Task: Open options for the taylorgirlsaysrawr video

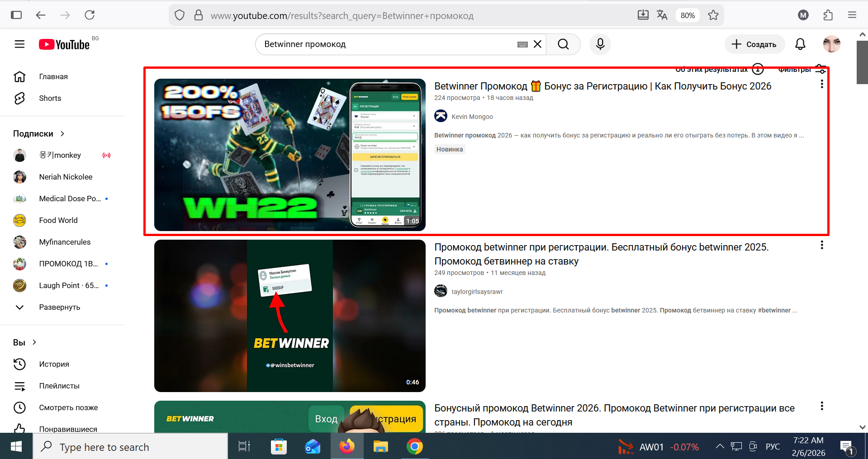Action: 821,245
